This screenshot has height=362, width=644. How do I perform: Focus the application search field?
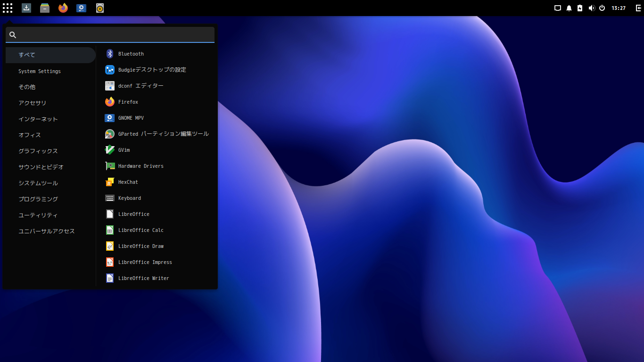coord(110,34)
